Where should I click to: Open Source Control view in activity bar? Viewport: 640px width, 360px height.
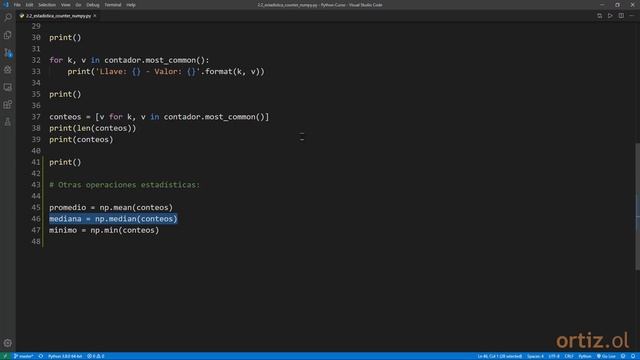pos(8,53)
